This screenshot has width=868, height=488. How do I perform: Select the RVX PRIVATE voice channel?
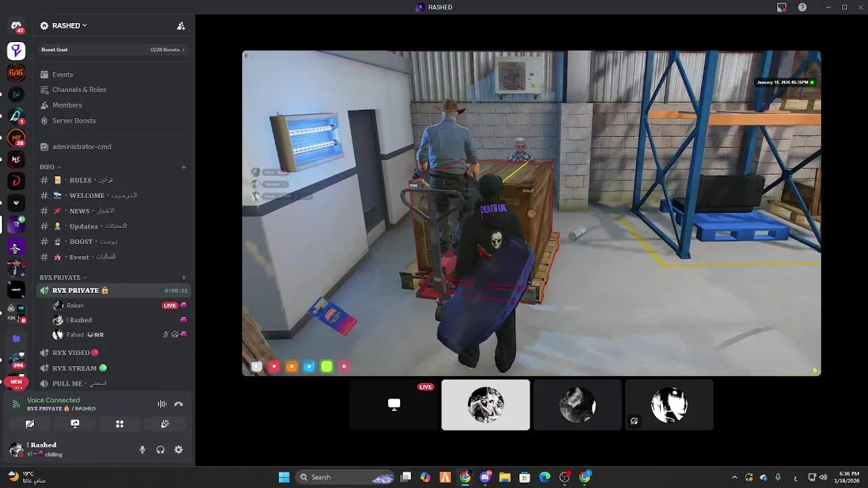pyautogui.click(x=113, y=290)
